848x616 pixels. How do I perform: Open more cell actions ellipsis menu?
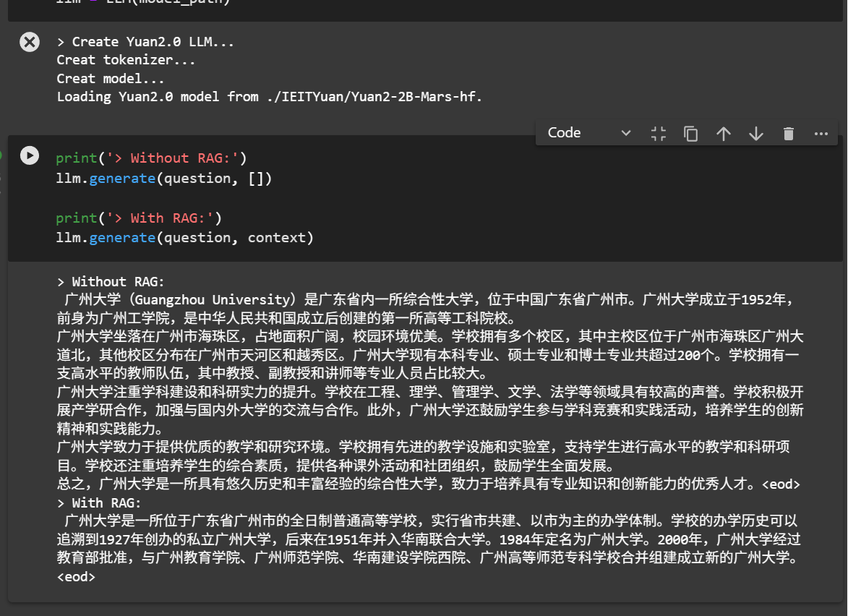821,133
